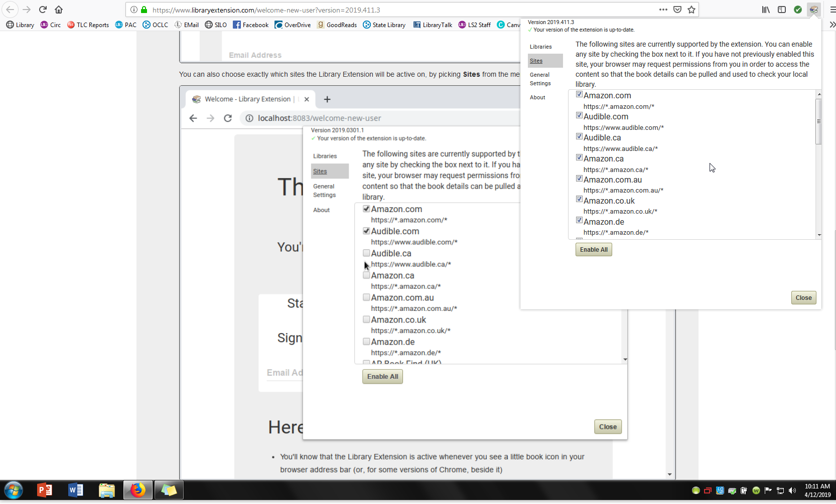Uncheck Audible.ca in the extension popup
The height and width of the screenshot is (504, 836).
pyautogui.click(x=579, y=136)
